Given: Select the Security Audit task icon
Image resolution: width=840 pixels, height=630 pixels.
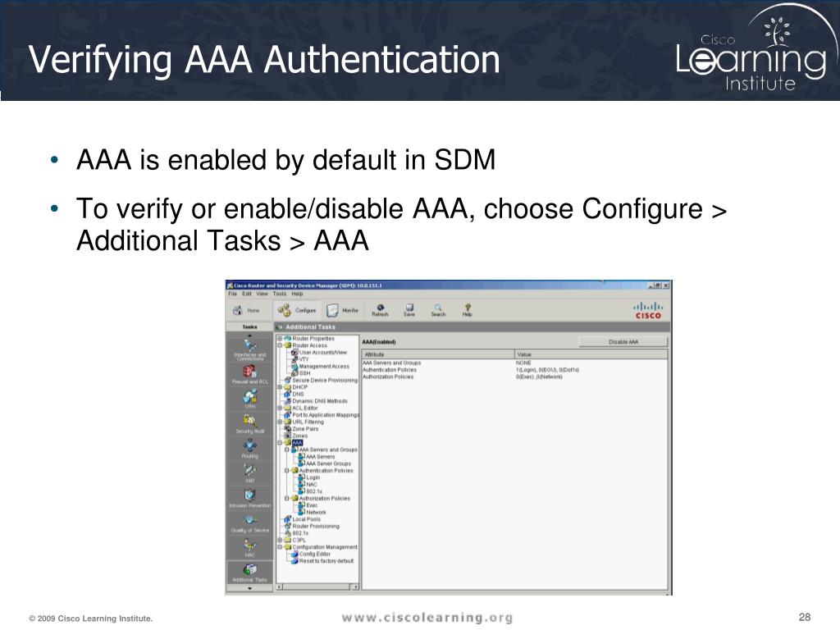Looking at the screenshot, I should [250, 422].
